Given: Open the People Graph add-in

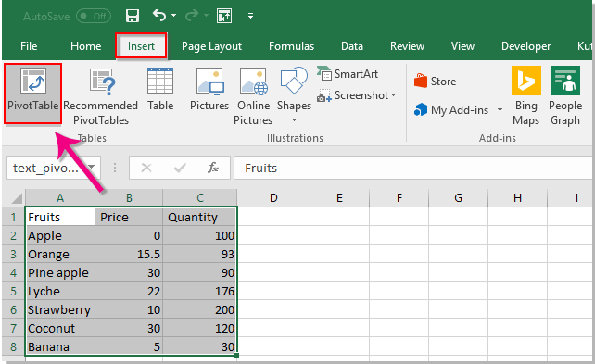Looking at the screenshot, I should pos(565,96).
